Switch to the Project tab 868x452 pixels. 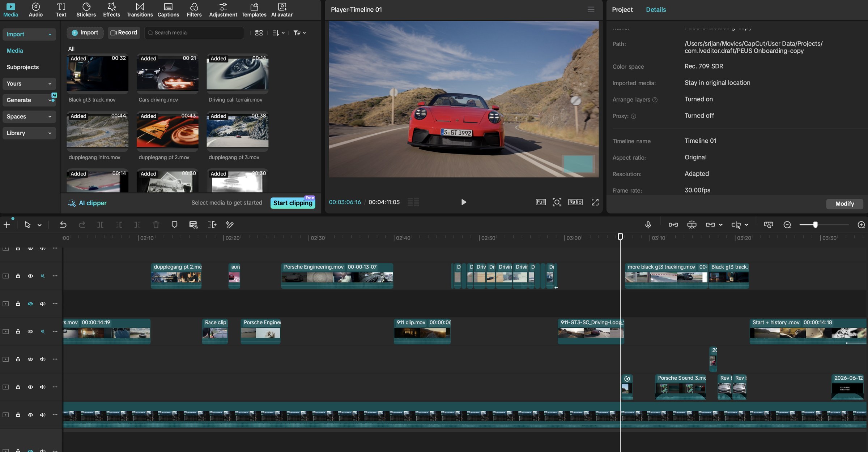tap(622, 10)
